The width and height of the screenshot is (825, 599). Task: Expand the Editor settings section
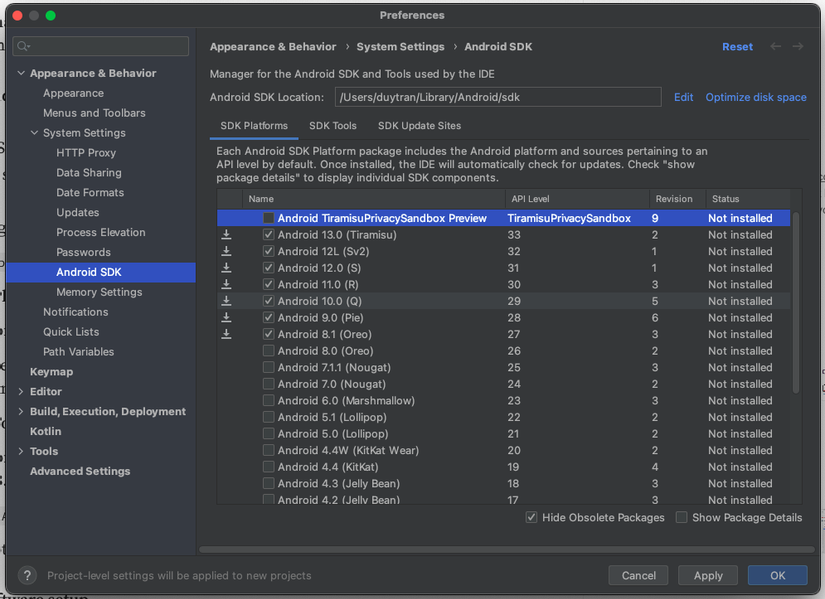pyautogui.click(x=21, y=392)
